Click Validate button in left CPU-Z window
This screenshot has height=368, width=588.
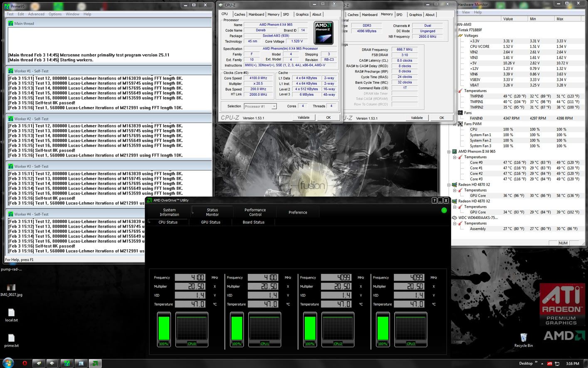tap(304, 117)
